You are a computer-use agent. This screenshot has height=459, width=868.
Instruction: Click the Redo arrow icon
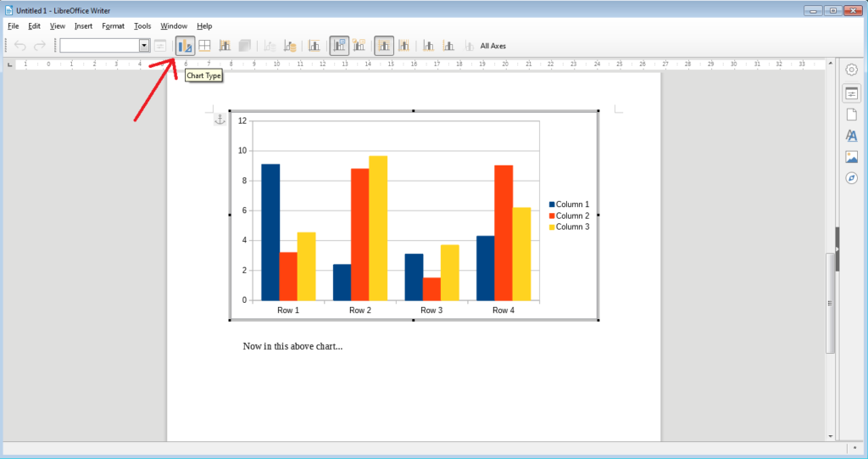click(x=40, y=46)
